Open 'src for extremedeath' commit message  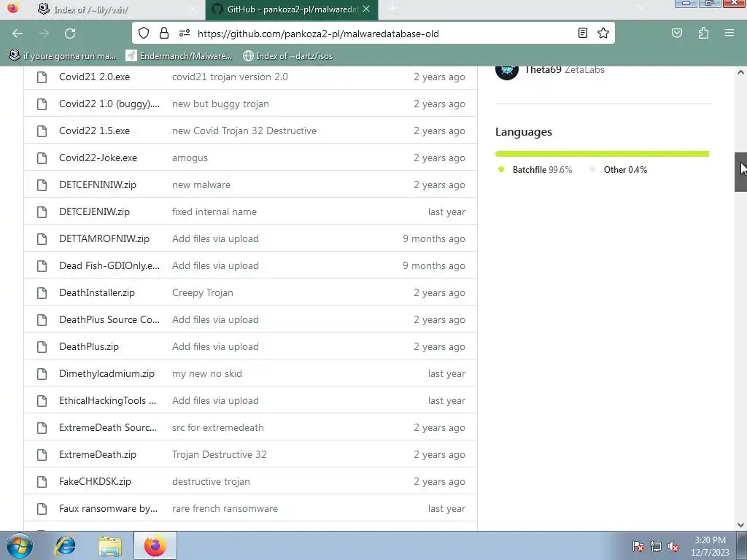tap(217, 427)
